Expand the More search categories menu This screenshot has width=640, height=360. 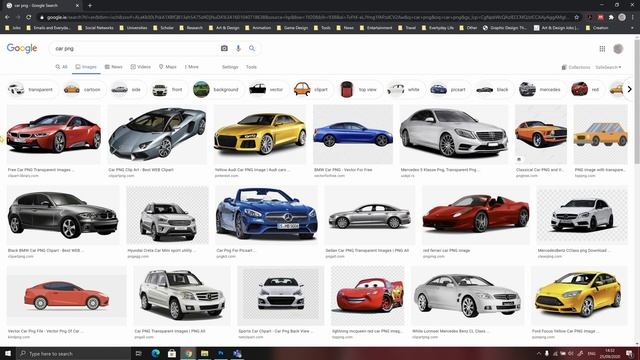click(191, 67)
